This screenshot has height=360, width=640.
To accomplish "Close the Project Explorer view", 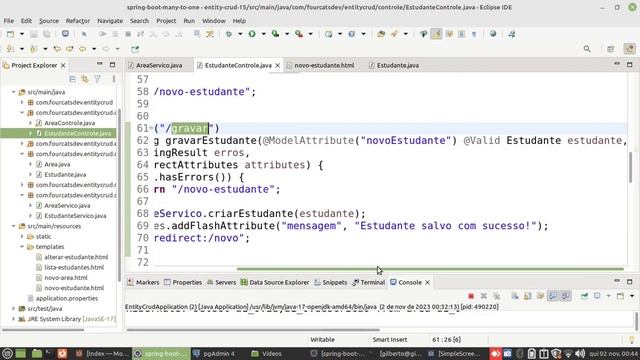I will (63, 65).
